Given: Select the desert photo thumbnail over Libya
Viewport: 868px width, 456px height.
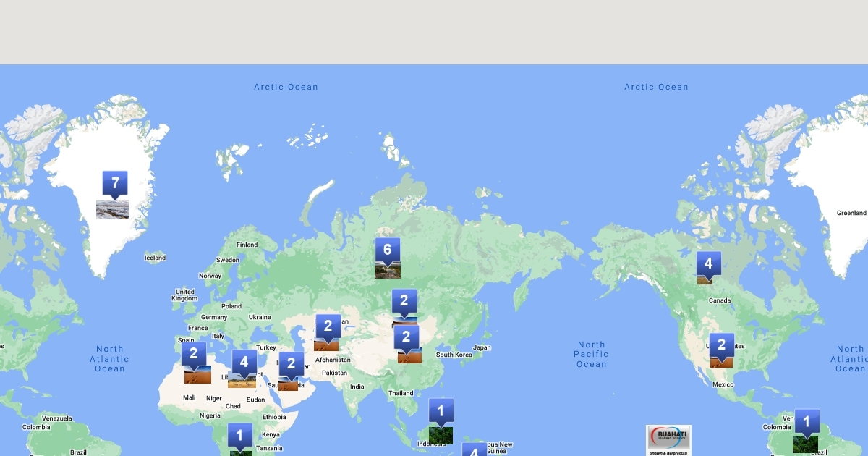Looking at the screenshot, I should click(242, 381).
